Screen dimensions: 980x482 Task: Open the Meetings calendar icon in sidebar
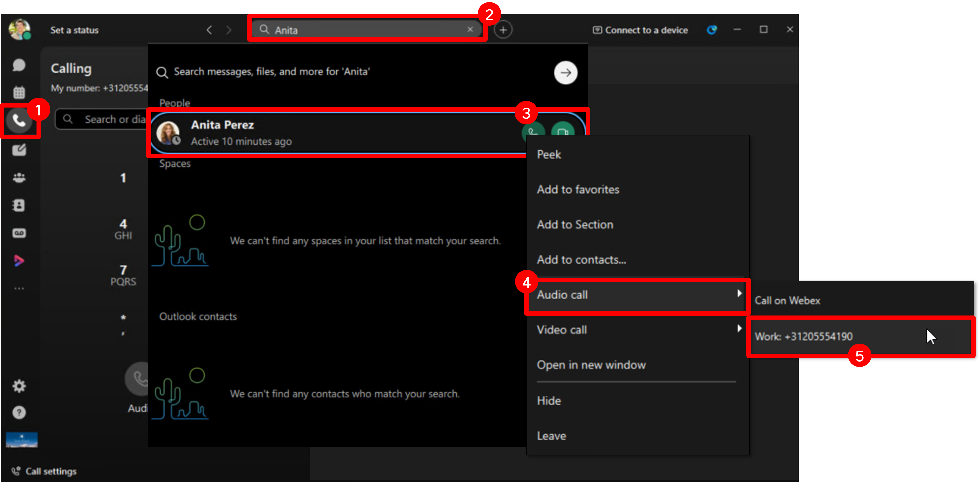pos(19,92)
